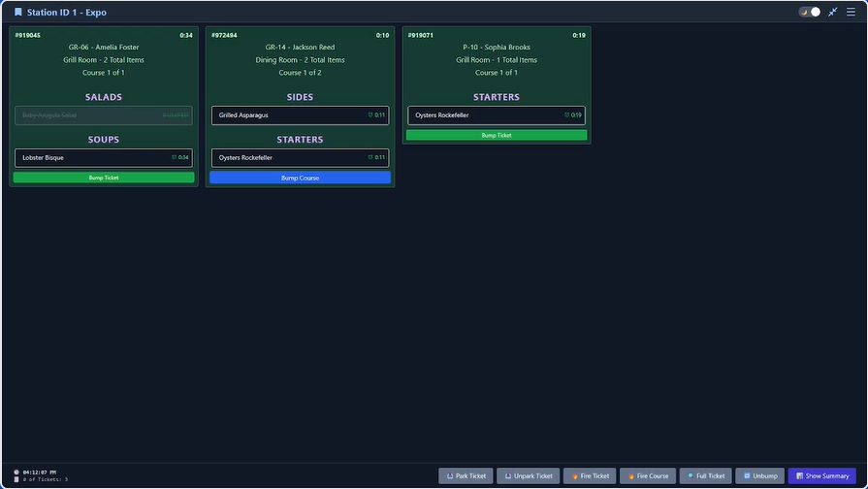Click the Full Ticket button
Image resolution: width=868 pixels, height=489 pixels.
[706, 475]
